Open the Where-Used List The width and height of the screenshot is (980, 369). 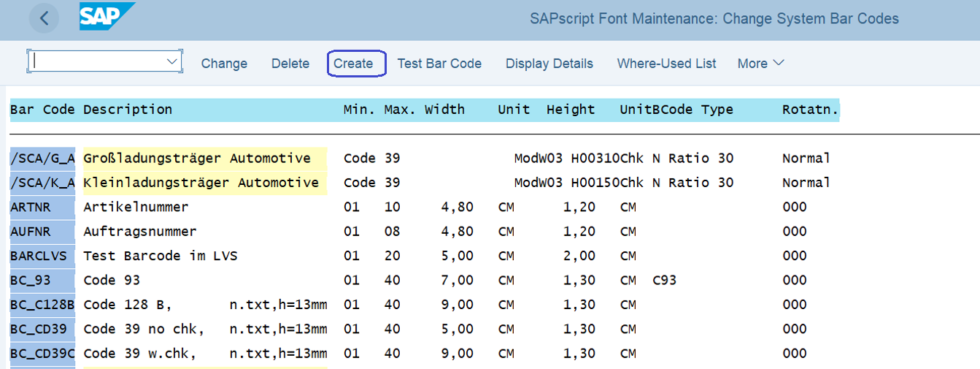[x=666, y=64]
